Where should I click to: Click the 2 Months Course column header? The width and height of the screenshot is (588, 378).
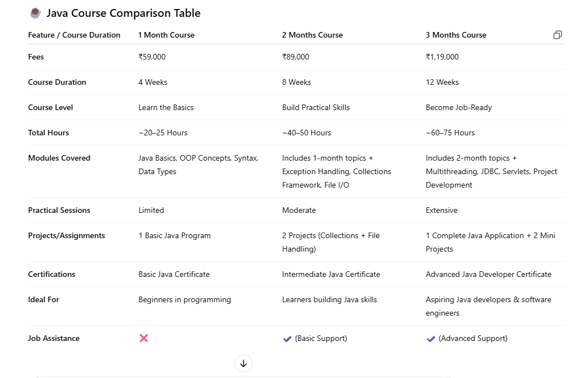[313, 35]
